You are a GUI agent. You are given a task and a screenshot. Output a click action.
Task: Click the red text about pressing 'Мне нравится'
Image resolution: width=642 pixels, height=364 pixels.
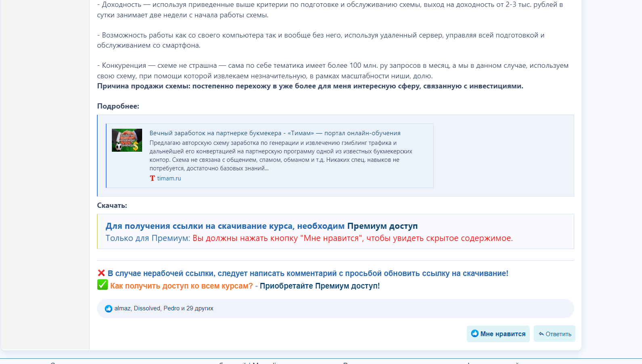point(352,238)
